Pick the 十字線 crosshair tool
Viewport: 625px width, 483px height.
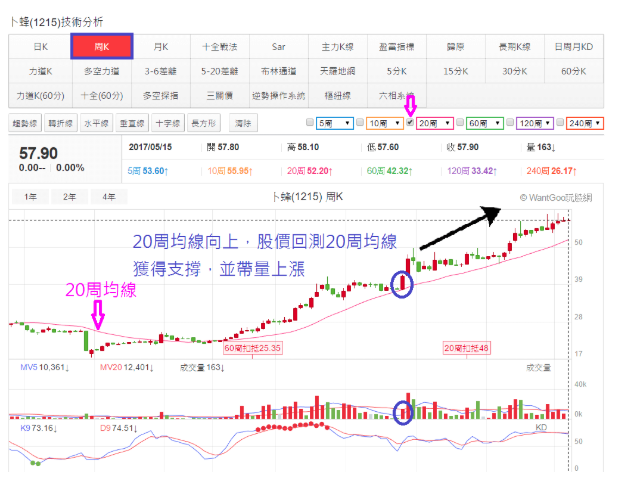(x=168, y=123)
